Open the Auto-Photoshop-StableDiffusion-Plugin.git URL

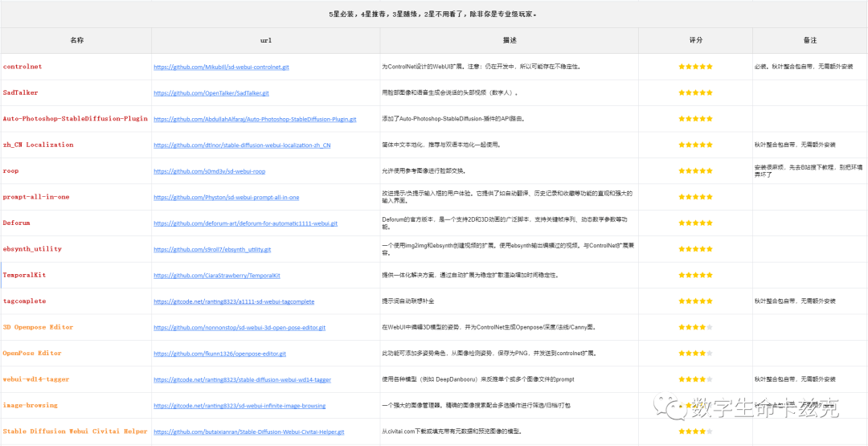pos(256,119)
